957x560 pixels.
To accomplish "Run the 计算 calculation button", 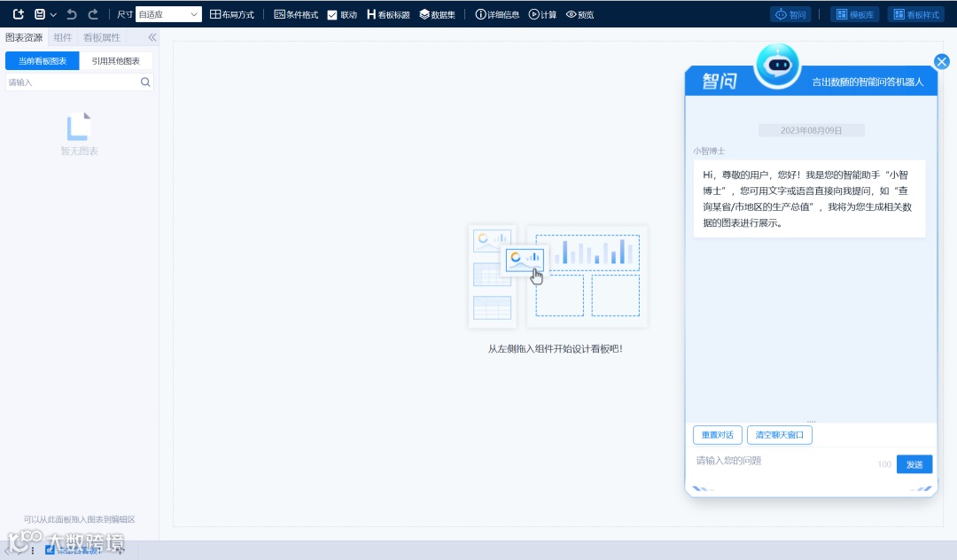I will click(x=542, y=14).
